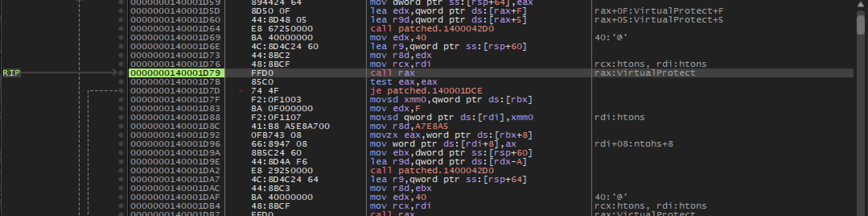Viewport: 868px width, 216px height.
Task: Click the scrollbar up arrow
Action: 860,4
